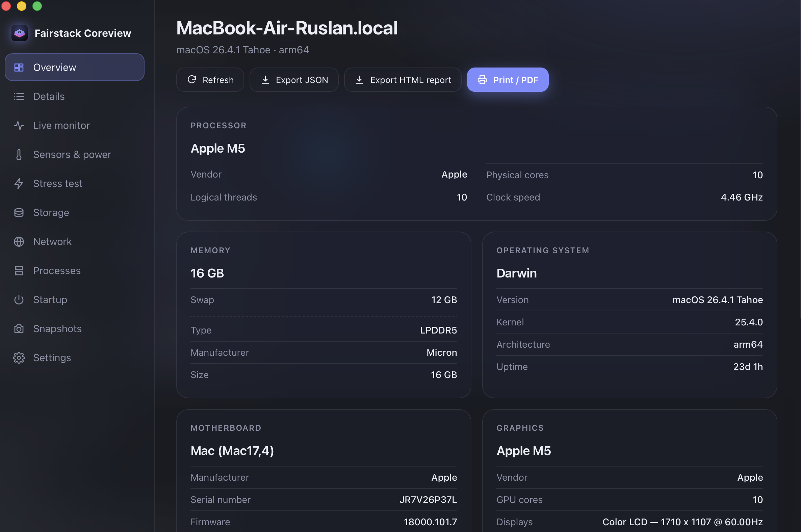The height and width of the screenshot is (532, 801).
Task: Click the Settings gear icon
Action: (19, 357)
